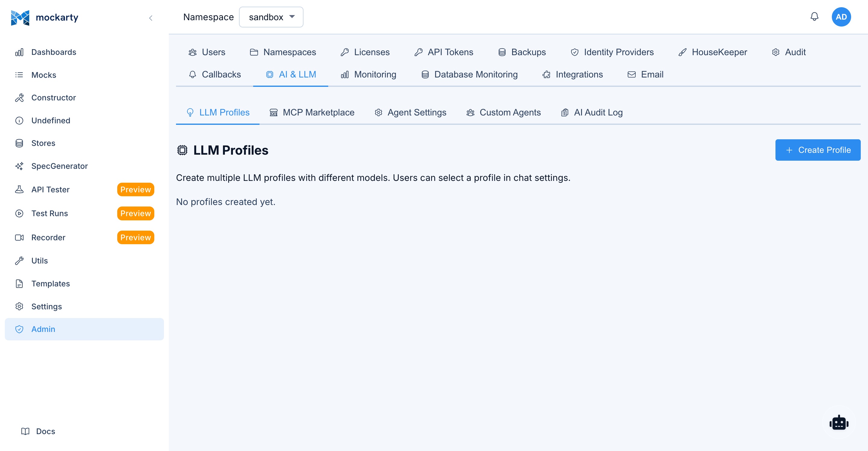The image size is (868, 451).
Task: Open Constructor from the sidebar
Action: click(84, 98)
